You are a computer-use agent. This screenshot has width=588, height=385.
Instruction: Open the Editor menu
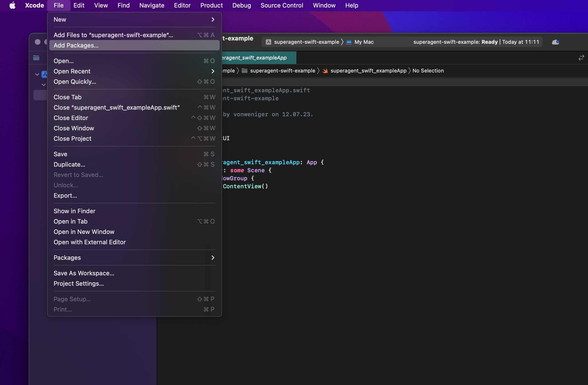click(182, 5)
